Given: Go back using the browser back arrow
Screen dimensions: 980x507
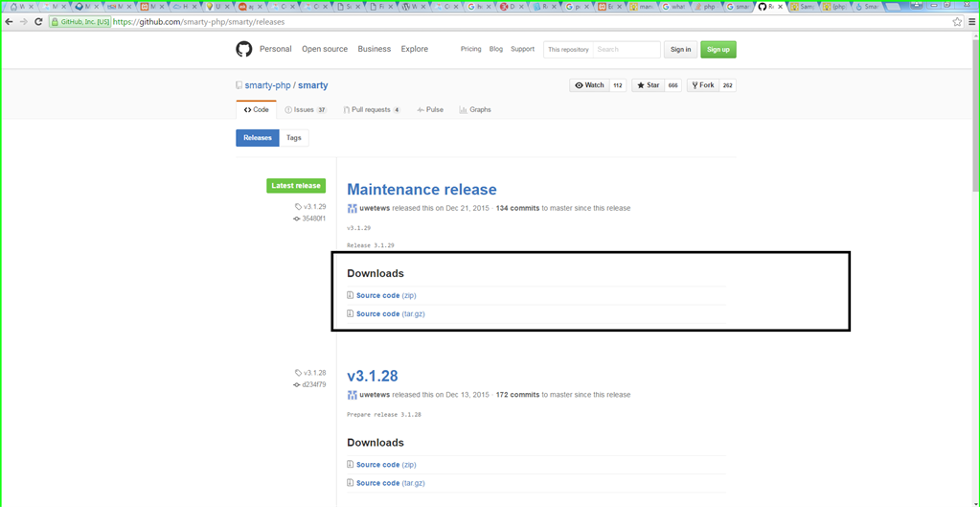Looking at the screenshot, I should pos(10,21).
